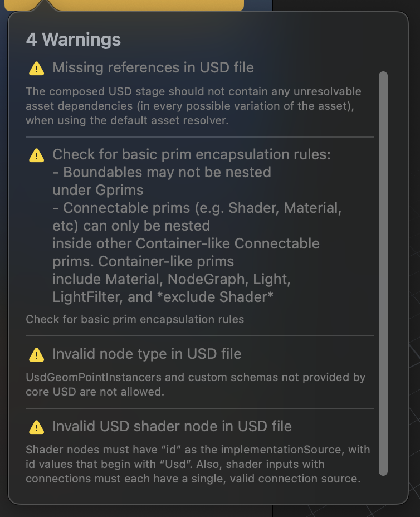Click the yellow bar above the warnings popover

pos(139,5)
